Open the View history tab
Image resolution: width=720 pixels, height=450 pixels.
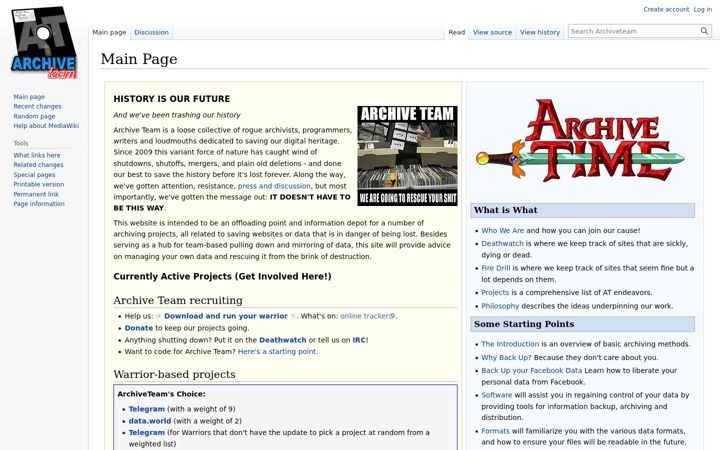coord(540,32)
